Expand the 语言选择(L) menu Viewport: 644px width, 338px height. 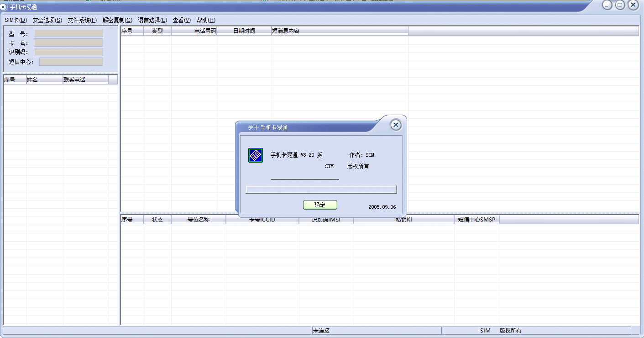pyautogui.click(x=152, y=20)
